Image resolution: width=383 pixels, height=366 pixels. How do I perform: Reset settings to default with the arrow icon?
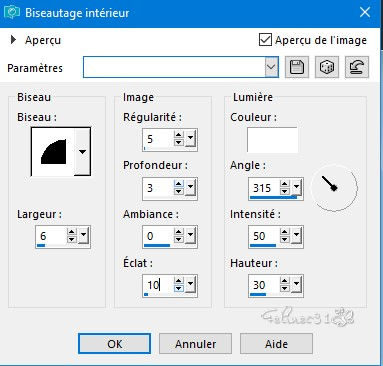pyautogui.click(x=357, y=68)
